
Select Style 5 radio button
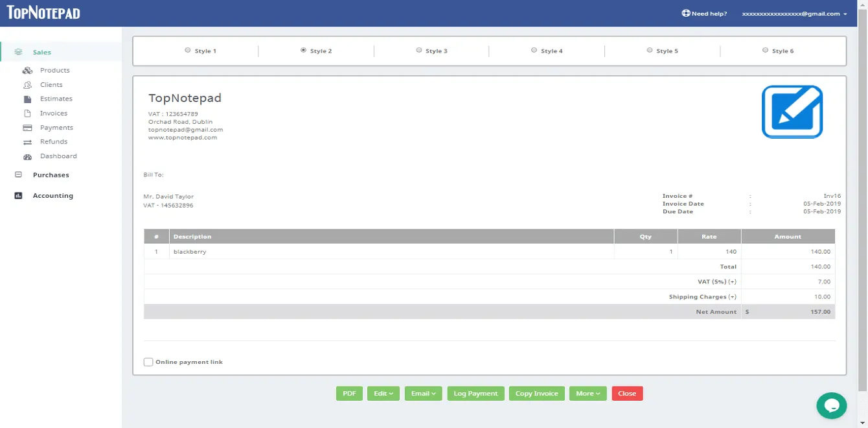point(650,50)
